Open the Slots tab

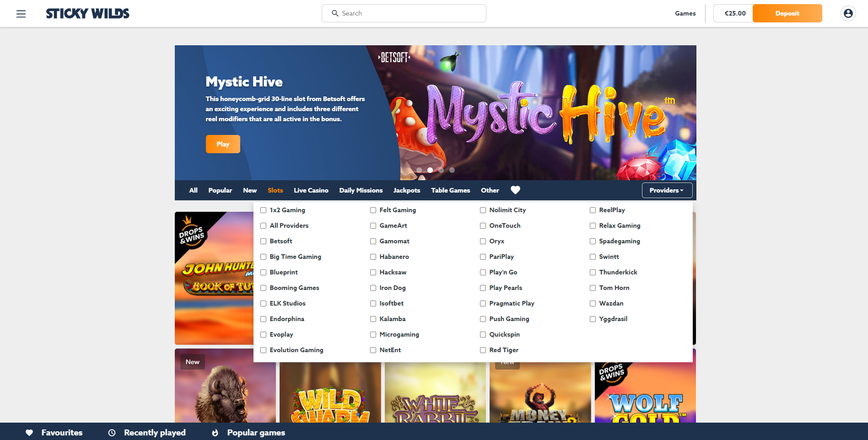point(275,190)
